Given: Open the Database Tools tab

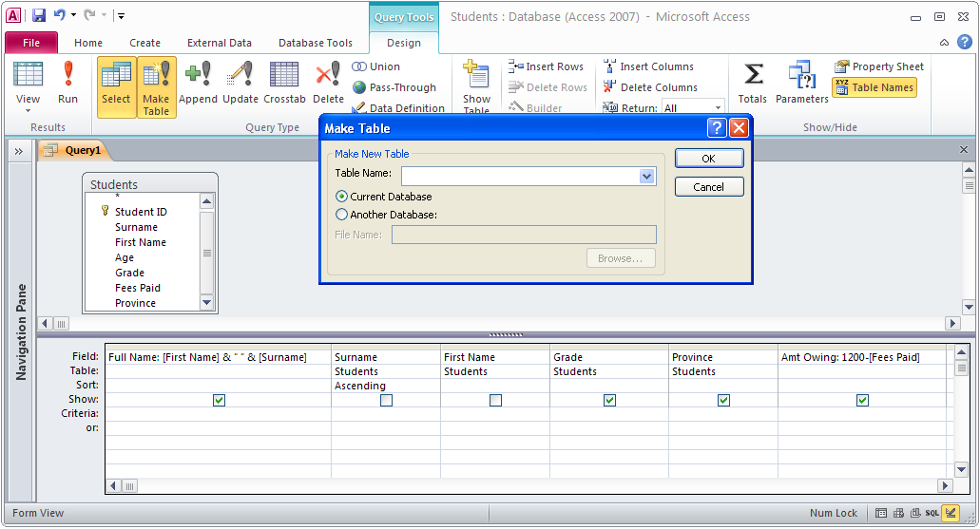Looking at the screenshot, I should click(316, 43).
